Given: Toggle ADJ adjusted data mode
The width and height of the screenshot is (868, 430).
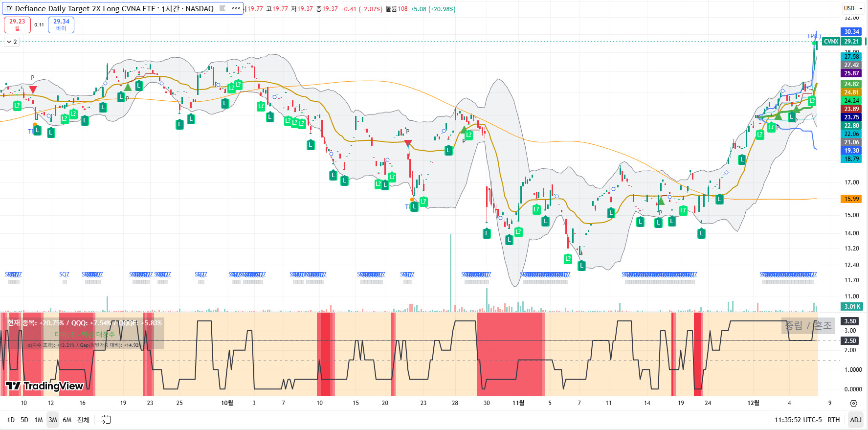Looking at the screenshot, I should [855, 420].
